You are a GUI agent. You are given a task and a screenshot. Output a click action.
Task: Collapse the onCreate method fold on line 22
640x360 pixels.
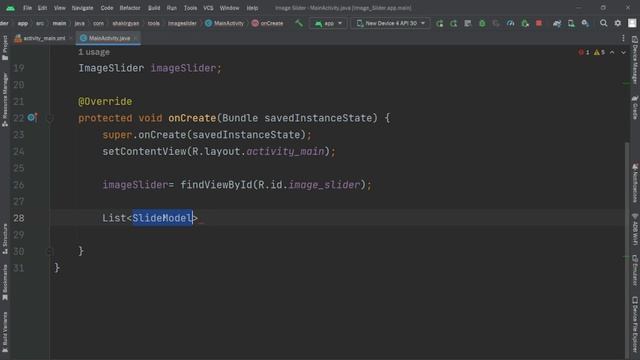(x=50, y=118)
